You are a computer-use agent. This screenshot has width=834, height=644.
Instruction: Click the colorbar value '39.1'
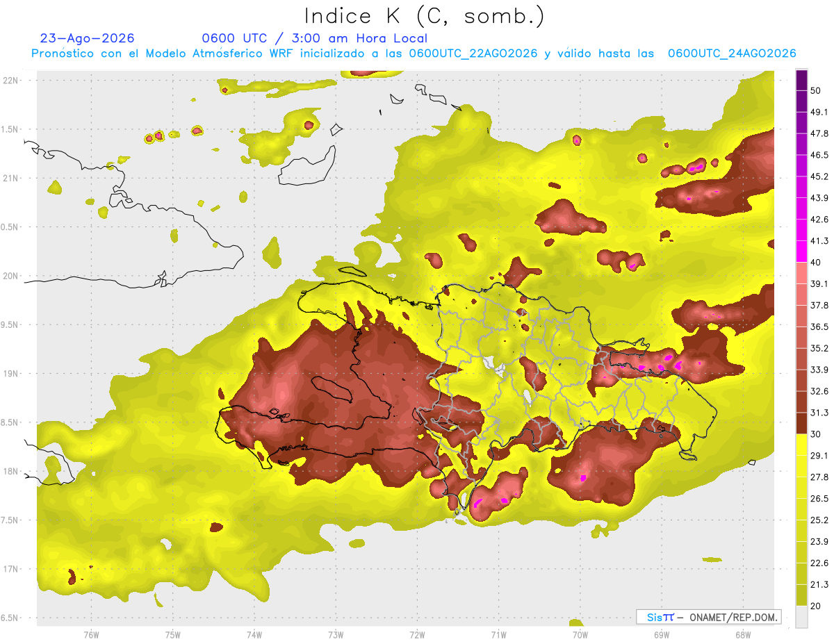[819, 283]
